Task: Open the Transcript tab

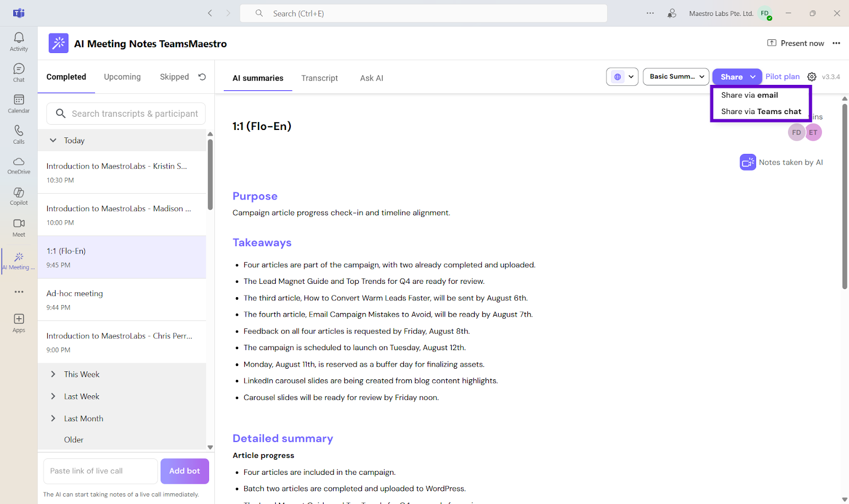Action: pos(319,78)
